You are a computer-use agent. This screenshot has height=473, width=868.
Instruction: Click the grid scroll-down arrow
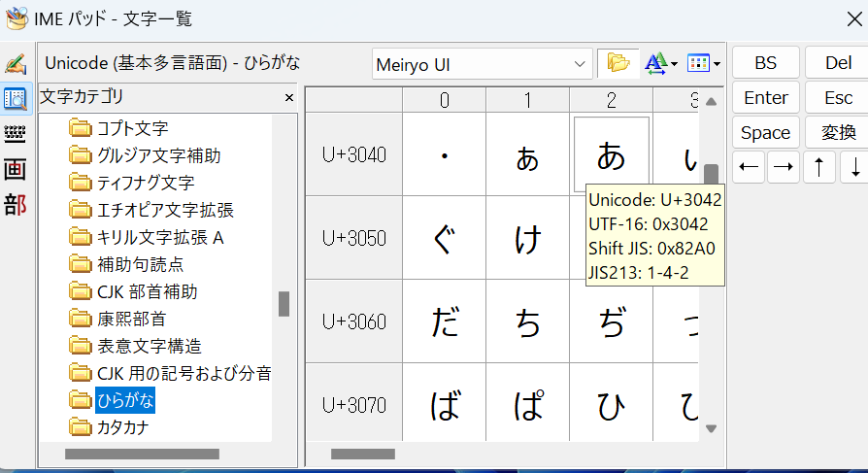point(712,428)
